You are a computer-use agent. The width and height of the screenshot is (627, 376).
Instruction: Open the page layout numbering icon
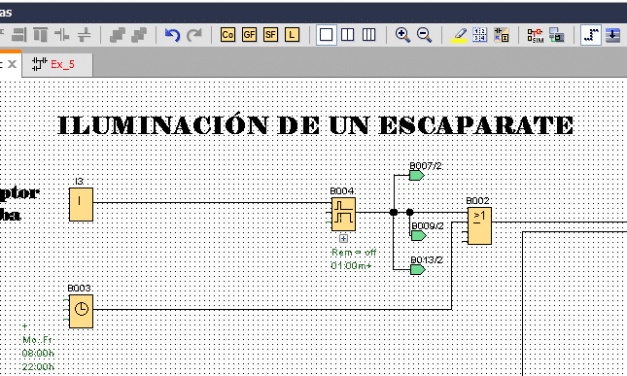(x=479, y=35)
